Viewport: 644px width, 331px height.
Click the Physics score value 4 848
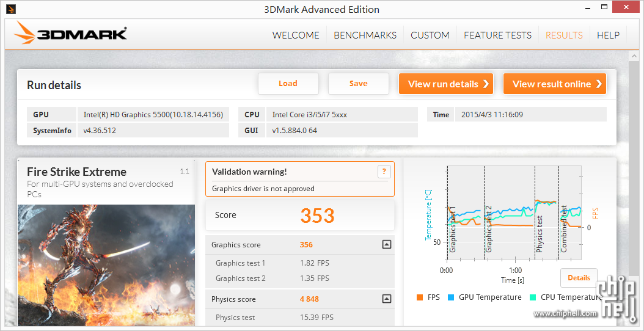click(309, 299)
